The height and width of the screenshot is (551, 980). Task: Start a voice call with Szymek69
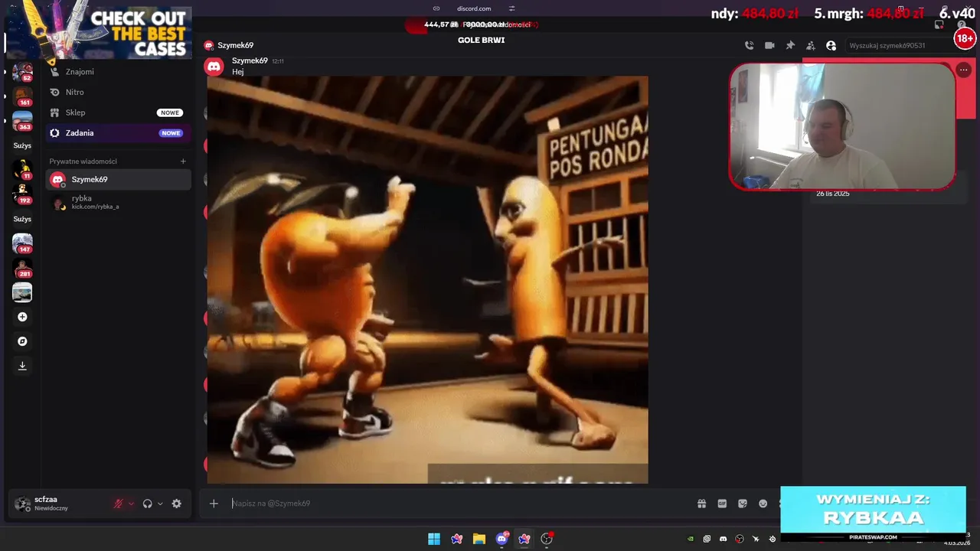749,45
